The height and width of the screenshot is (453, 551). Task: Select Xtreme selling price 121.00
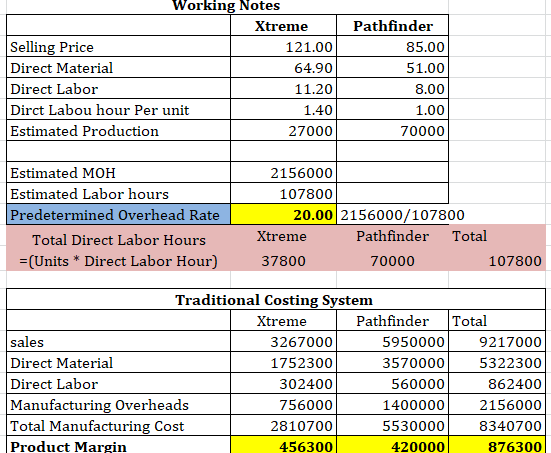coord(283,47)
